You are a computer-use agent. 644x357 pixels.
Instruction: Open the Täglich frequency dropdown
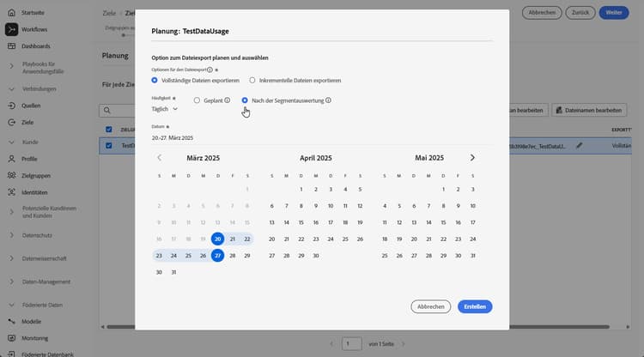(x=164, y=109)
